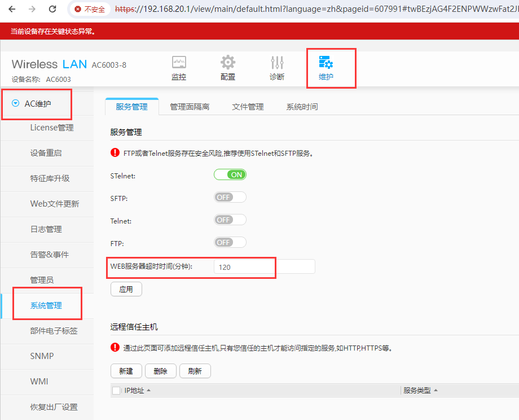Open 部件电子标签 in sidebar
Viewport: 519px width, 420px height.
pyautogui.click(x=47, y=331)
